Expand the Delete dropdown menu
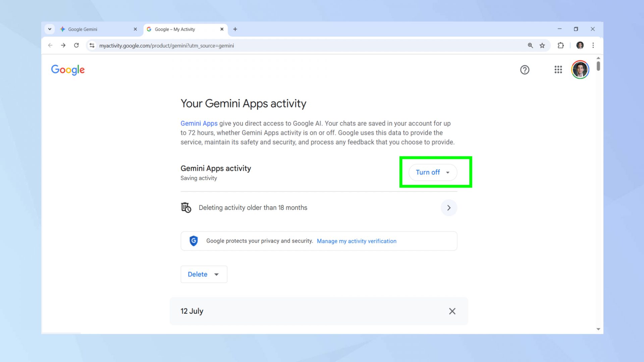 (204, 274)
